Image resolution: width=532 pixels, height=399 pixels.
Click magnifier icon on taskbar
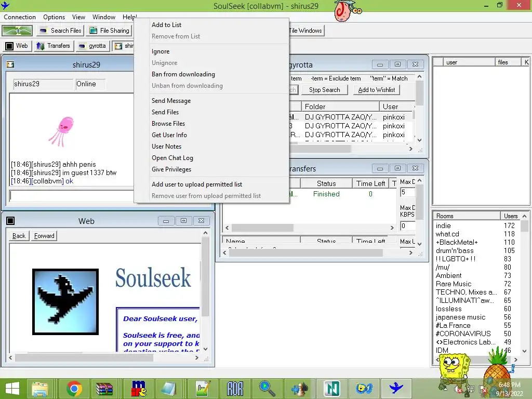[x=267, y=389]
